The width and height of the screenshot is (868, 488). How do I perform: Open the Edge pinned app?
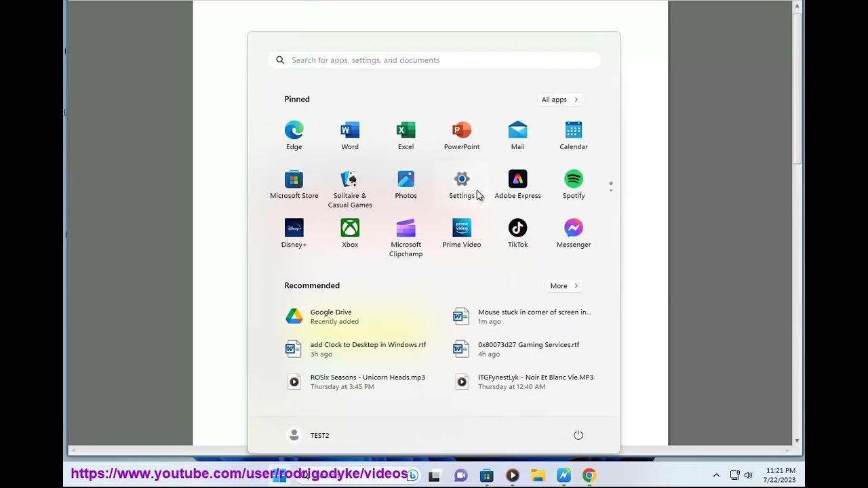294,136
